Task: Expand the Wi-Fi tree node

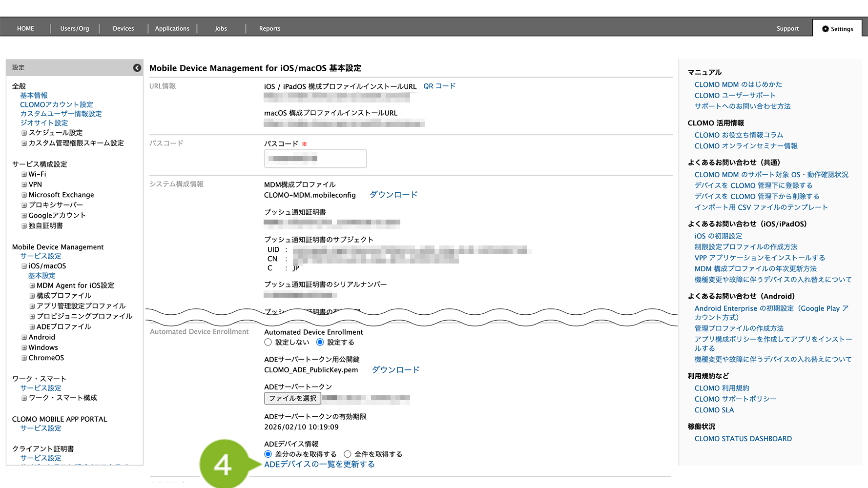Action: click(24, 174)
